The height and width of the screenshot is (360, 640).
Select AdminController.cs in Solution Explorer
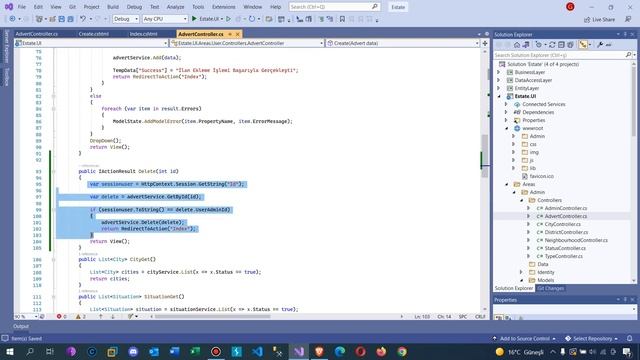coord(565,208)
